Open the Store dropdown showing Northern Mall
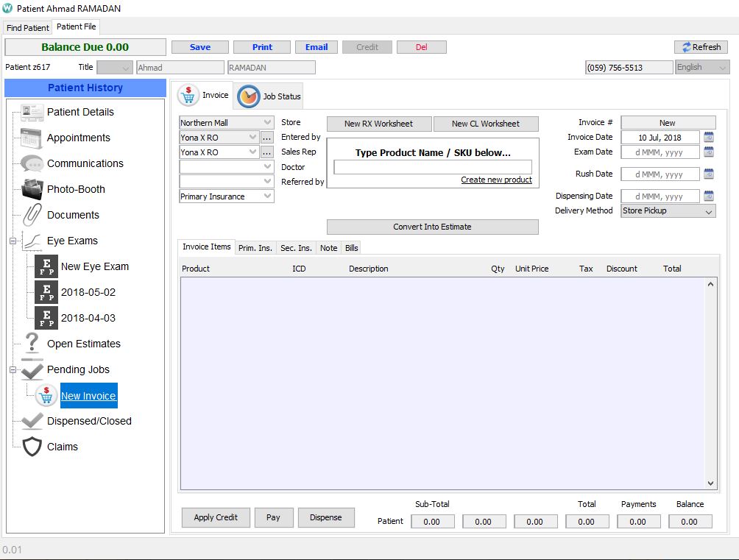Image resolution: width=739 pixels, height=560 pixels. point(226,123)
